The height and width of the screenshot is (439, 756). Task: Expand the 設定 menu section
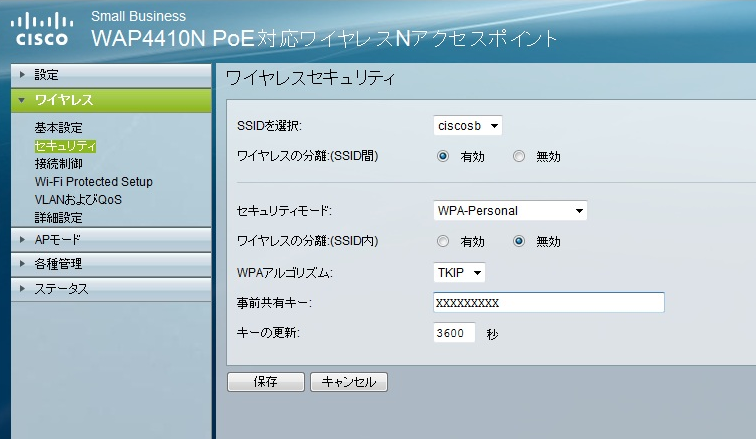point(111,75)
